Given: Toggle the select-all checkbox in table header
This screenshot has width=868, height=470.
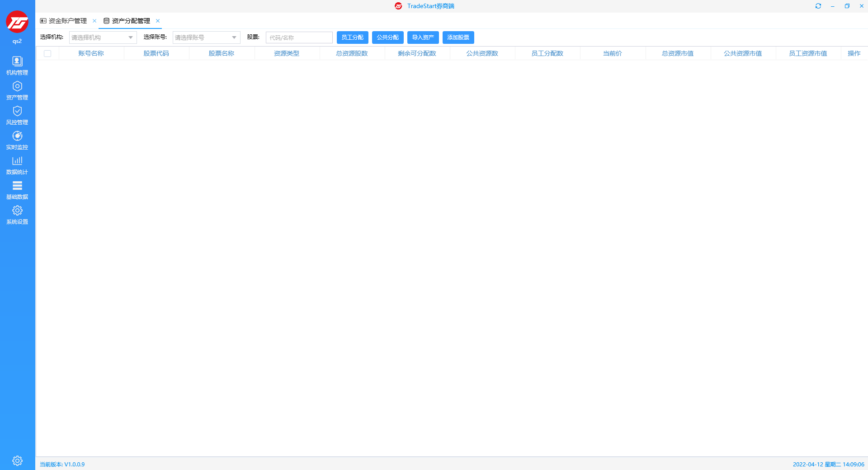Looking at the screenshot, I should (x=47, y=53).
